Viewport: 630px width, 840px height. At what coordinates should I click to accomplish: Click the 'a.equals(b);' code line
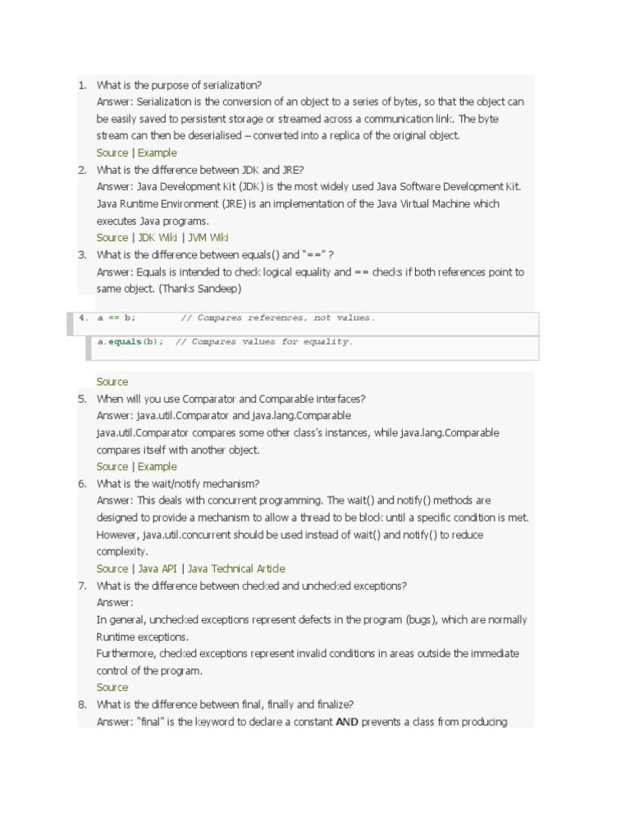pos(130,342)
